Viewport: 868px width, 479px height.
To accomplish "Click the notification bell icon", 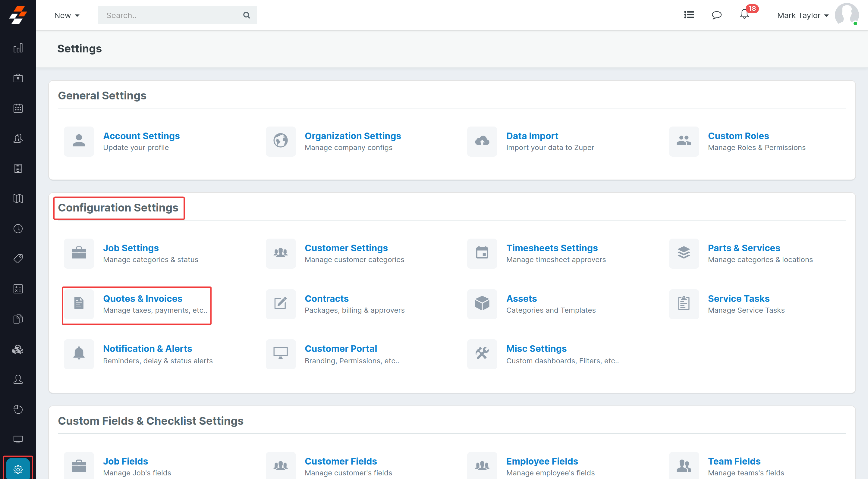I will click(744, 15).
